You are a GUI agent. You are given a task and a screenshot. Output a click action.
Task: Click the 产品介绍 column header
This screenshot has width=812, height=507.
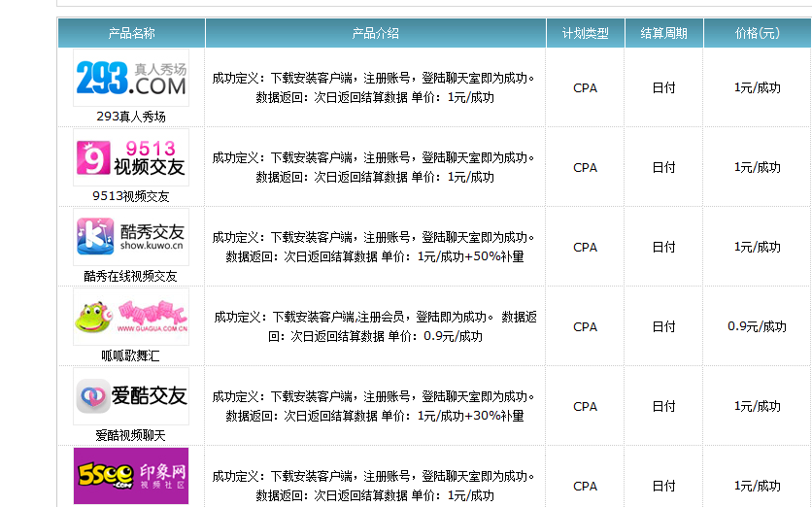[x=375, y=33]
